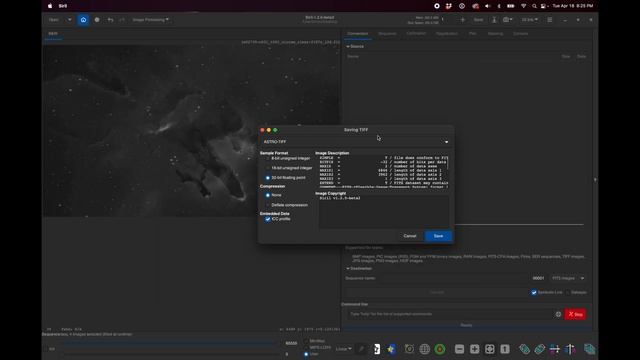
Task: Toggle the Debayer checkbox
Action: [x=568, y=292]
